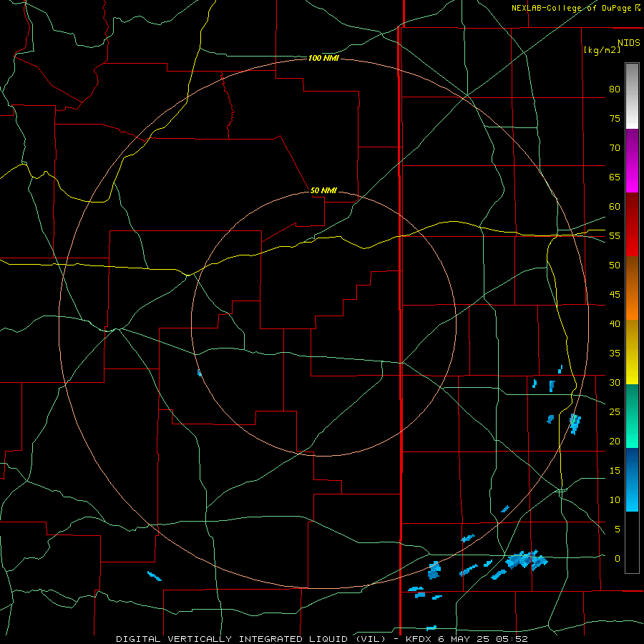Screen dimensions: 644x644
Task: Click the 15 value on the color scale
Action: [x=615, y=471]
